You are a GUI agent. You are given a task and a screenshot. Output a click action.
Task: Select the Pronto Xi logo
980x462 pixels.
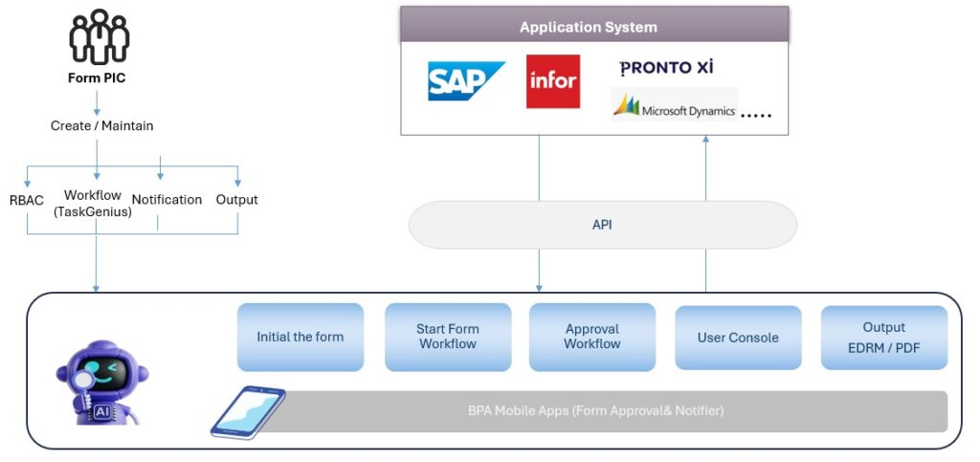666,67
